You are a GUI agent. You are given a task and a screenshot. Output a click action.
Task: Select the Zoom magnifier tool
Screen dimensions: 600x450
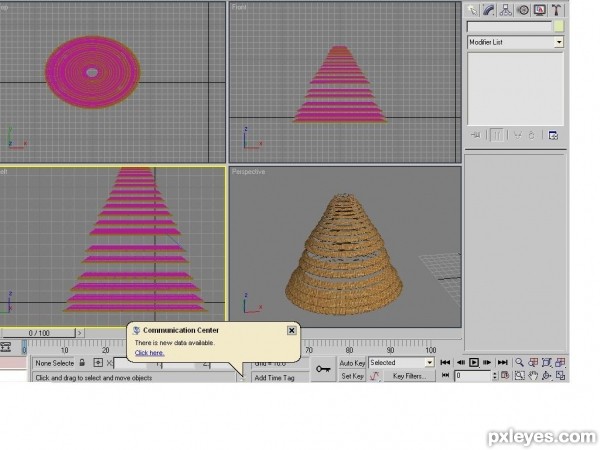[x=519, y=362]
